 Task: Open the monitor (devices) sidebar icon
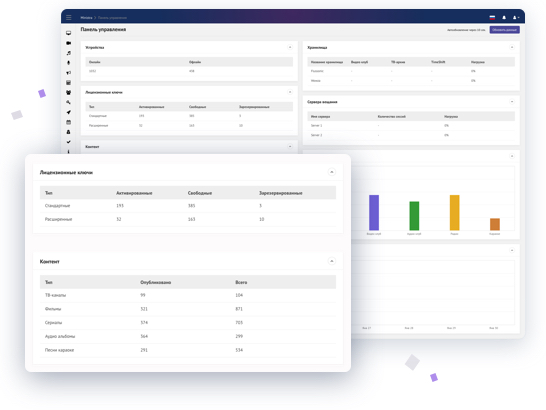tap(69, 33)
